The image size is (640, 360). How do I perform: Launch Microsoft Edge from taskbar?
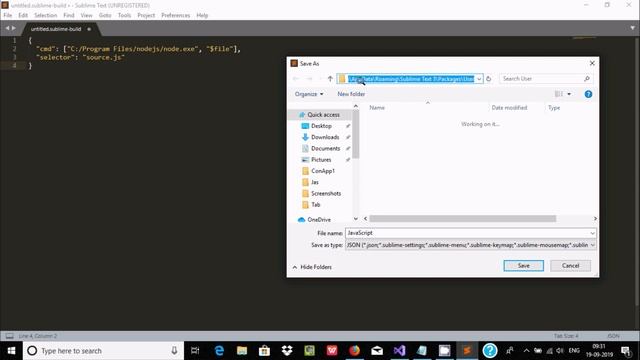coord(219,351)
